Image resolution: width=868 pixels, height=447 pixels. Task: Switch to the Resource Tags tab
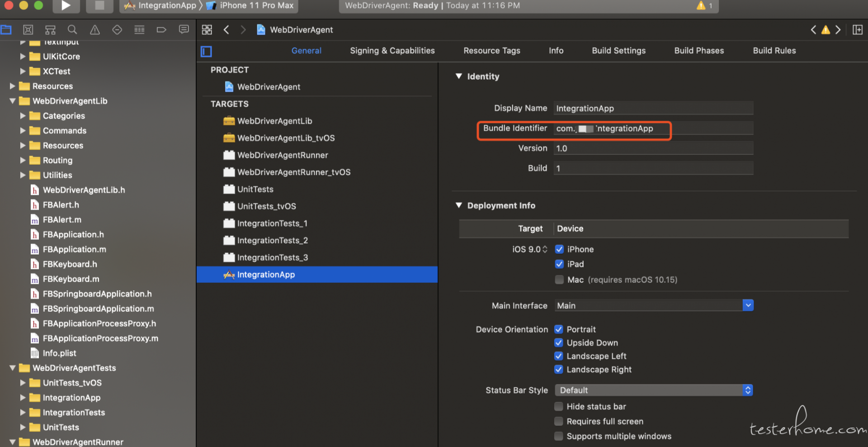(x=492, y=51)
